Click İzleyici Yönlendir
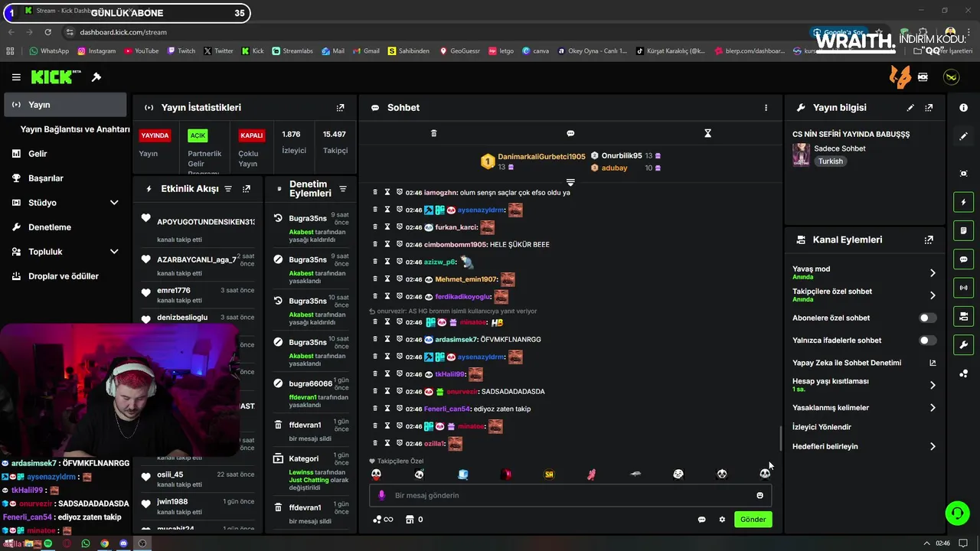The image size is (980, 551). coord(822,427)
